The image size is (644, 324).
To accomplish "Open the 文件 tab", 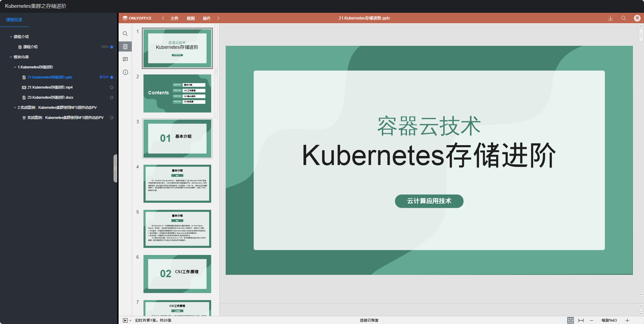I will [x=174, y=18].
